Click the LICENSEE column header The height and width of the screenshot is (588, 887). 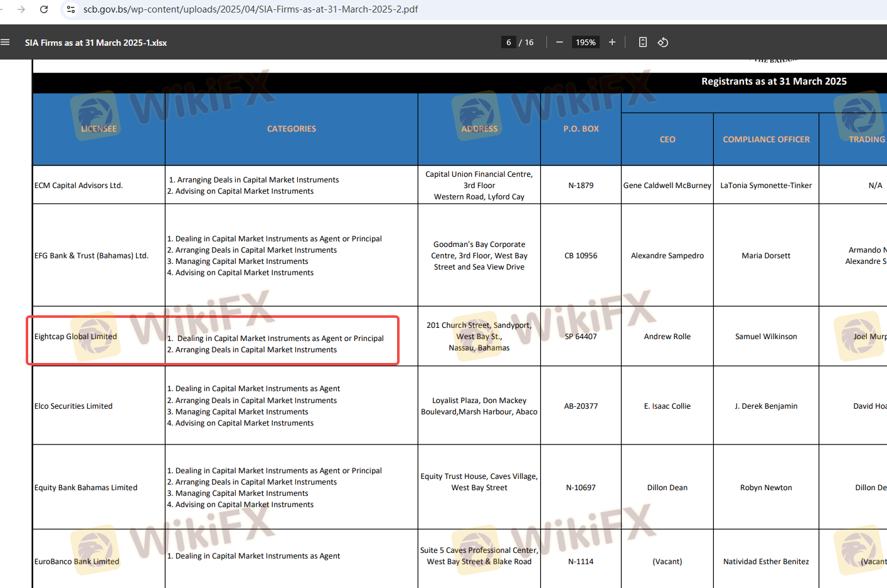tap(98, 129)
